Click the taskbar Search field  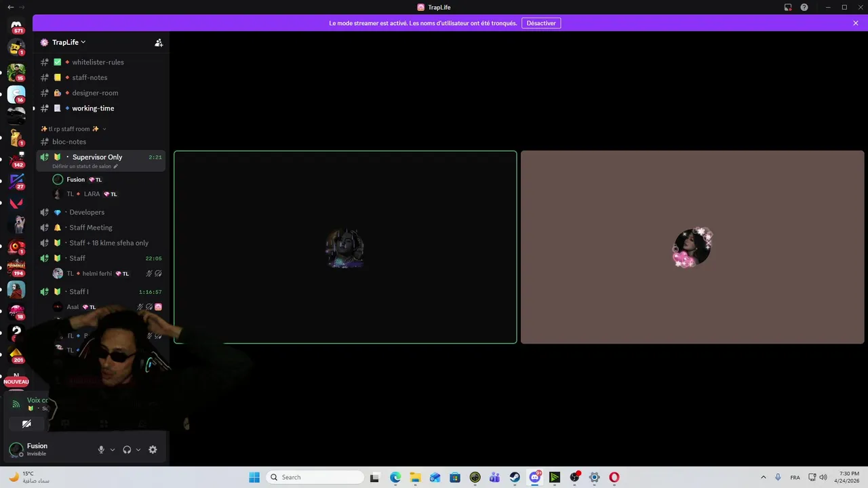coord(314,477)
